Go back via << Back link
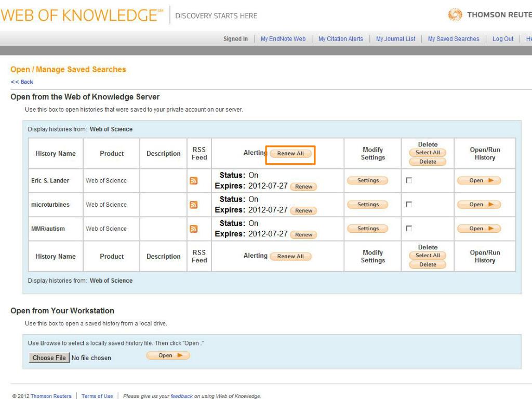Viewport: 532px width, 399px height. (x=22, y=82)
